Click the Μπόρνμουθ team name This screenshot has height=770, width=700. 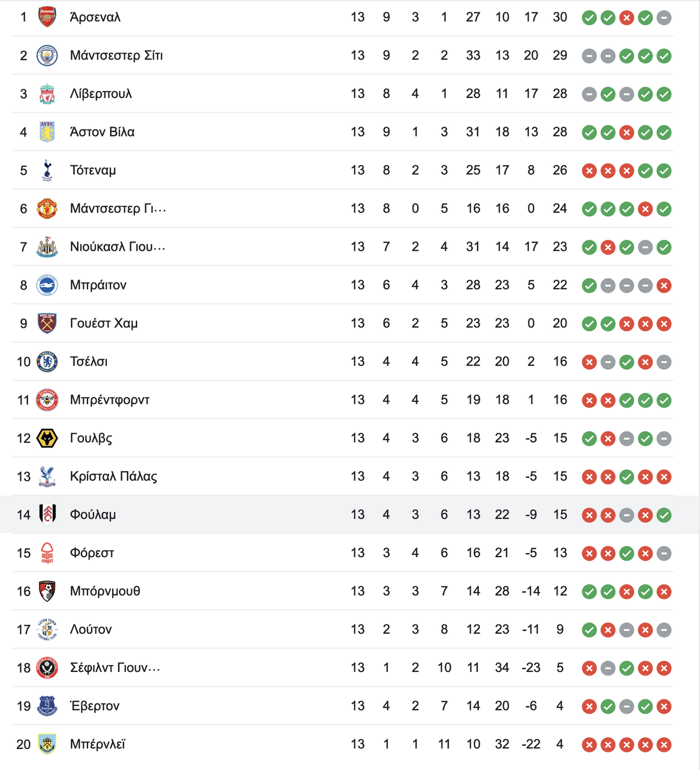[x=105, y=591]
